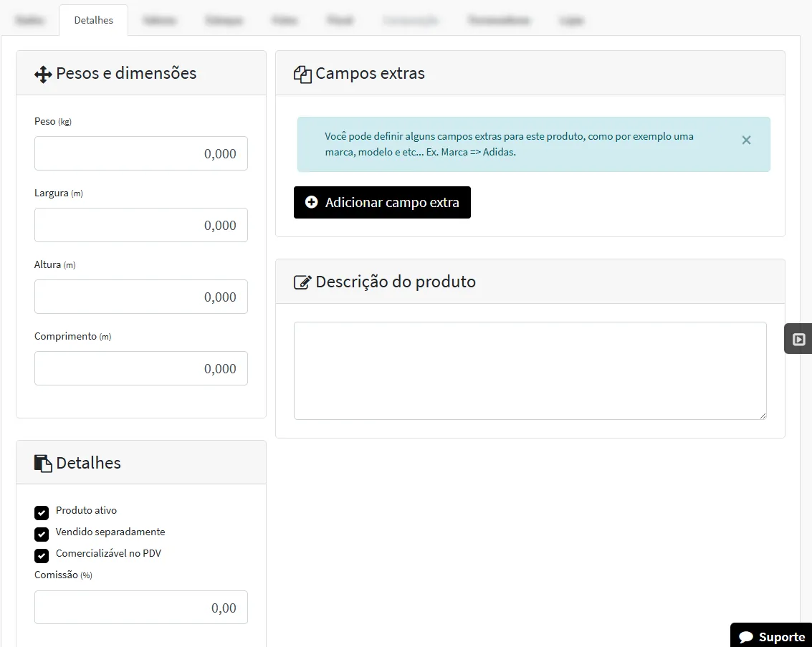Focus the Comissão (%) input field
Image resolution: width=812 pixels, height=647 pixels.
(141, 607)
